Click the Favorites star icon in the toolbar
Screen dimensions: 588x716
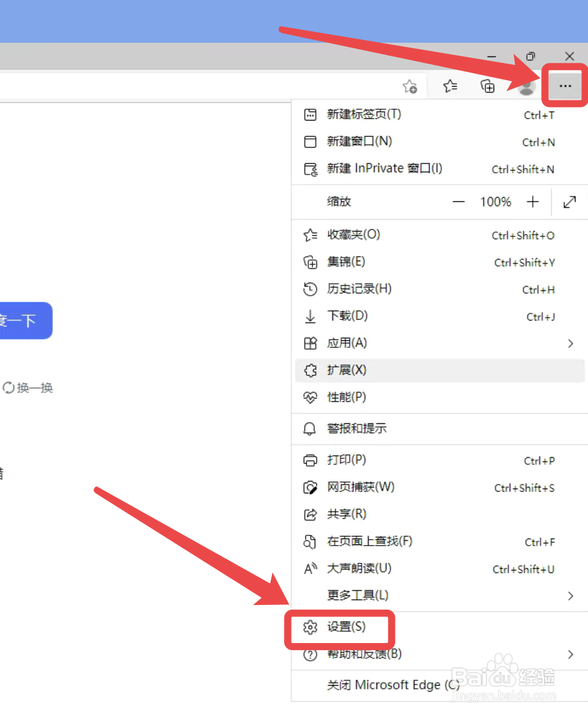click(450, 86)
